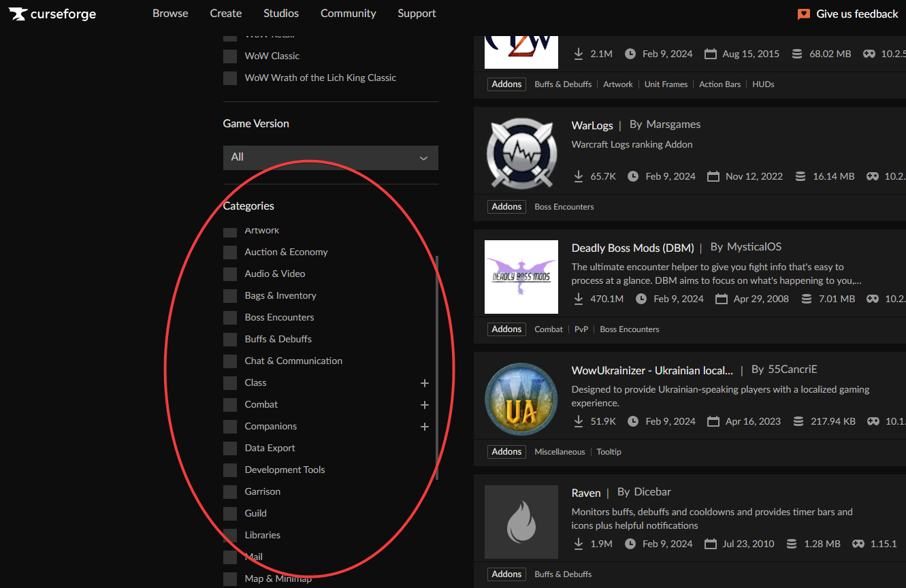Click the WowUkrainizer UA addon icon
This screenshot has width=906, height=588.
521,399
